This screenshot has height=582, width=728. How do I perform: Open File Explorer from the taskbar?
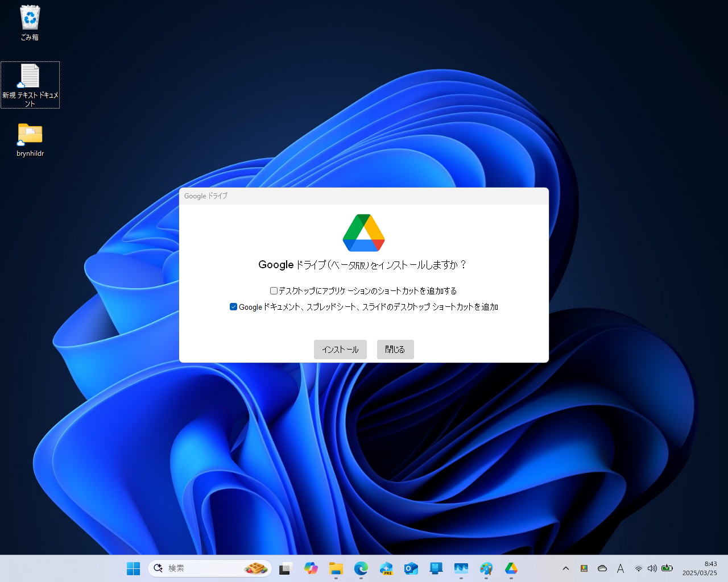pyautogui.click(x=336, y=568)
